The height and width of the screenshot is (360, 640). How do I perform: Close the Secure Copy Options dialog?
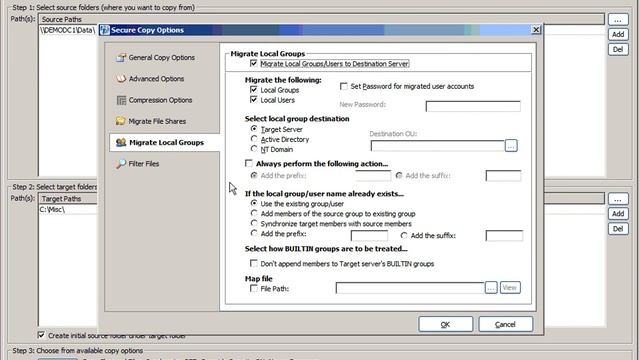point(536,29)
